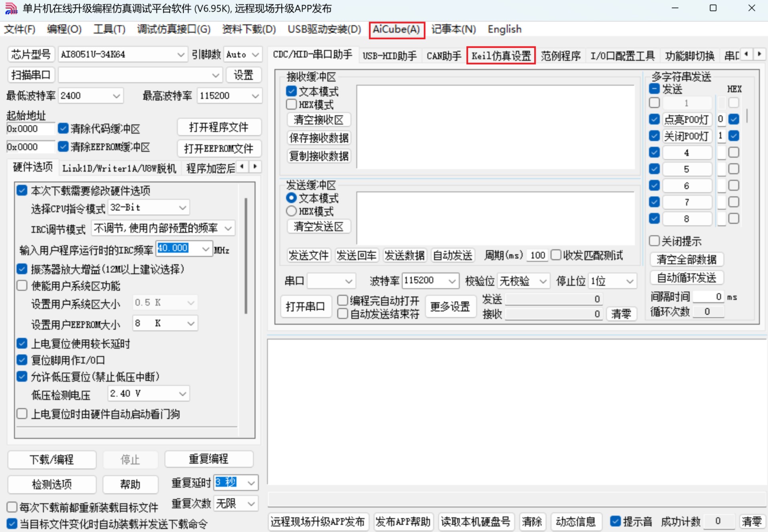
Task: Expand the 低压检测电压 2.40 V dropdown
Action: (183, 394)
